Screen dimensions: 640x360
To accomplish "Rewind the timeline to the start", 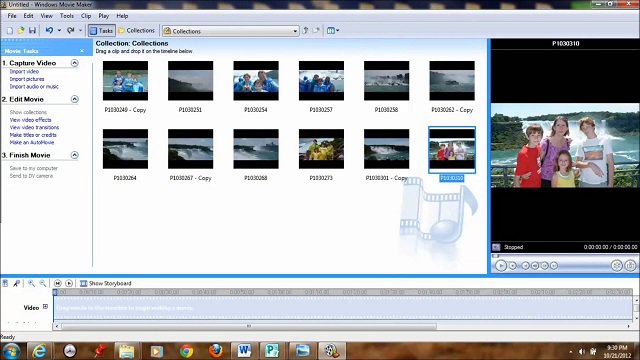I will (x=58, y=283).
